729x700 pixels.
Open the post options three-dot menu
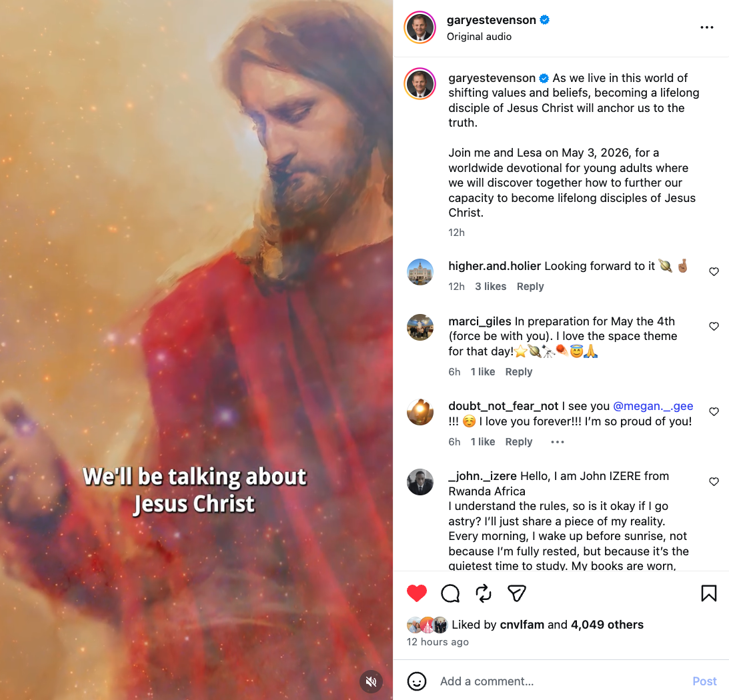tap(706, 27)
